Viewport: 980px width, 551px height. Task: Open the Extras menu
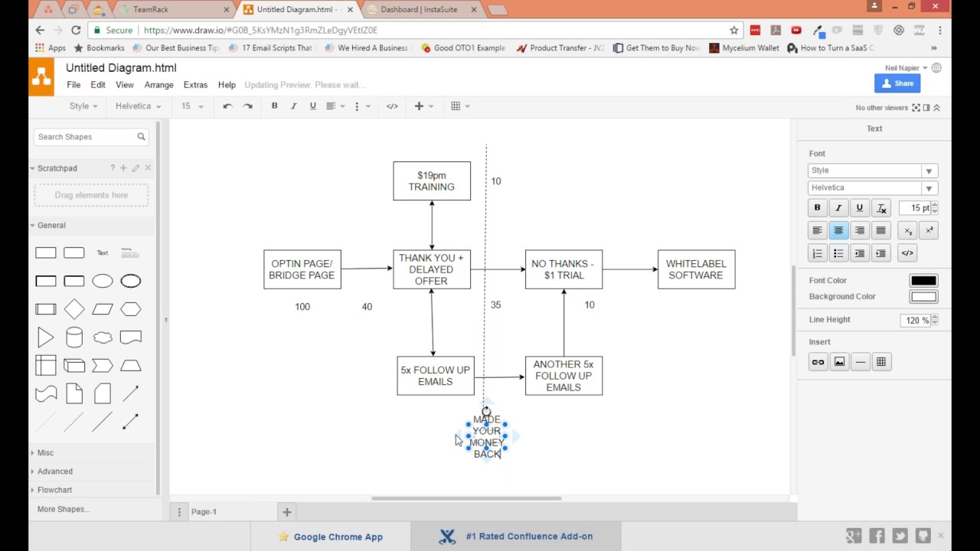195,85
